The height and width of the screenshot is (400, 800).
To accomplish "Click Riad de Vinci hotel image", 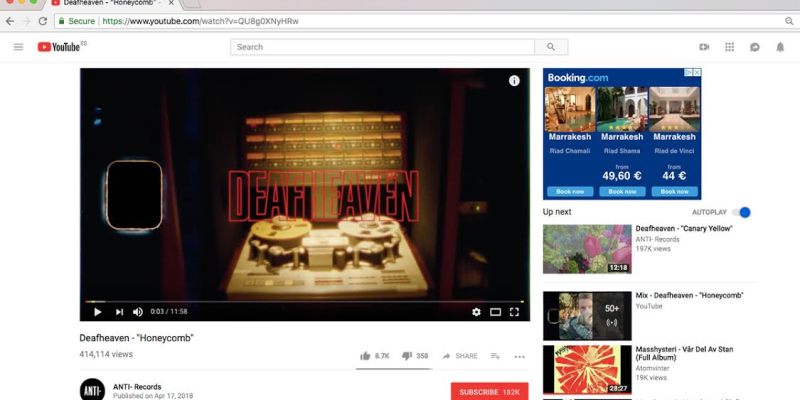I will [674, 109].
